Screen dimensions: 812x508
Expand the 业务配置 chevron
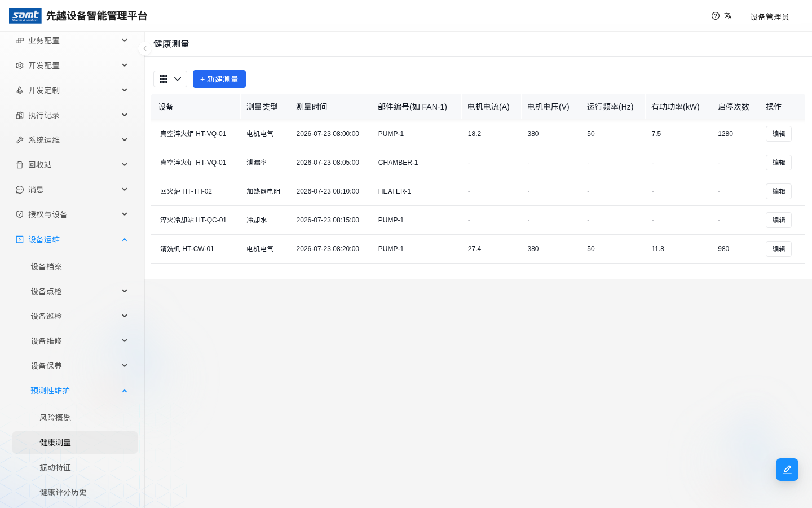coord(125,41)
